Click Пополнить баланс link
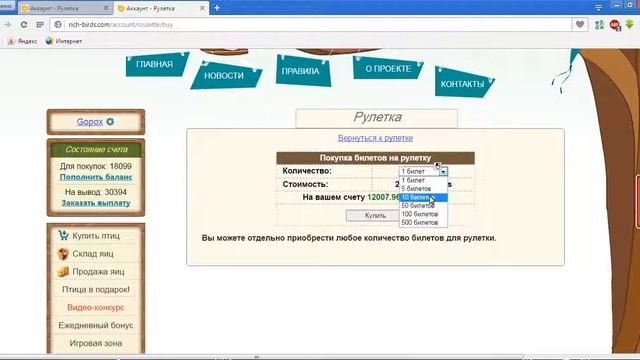 coord(96,177)
